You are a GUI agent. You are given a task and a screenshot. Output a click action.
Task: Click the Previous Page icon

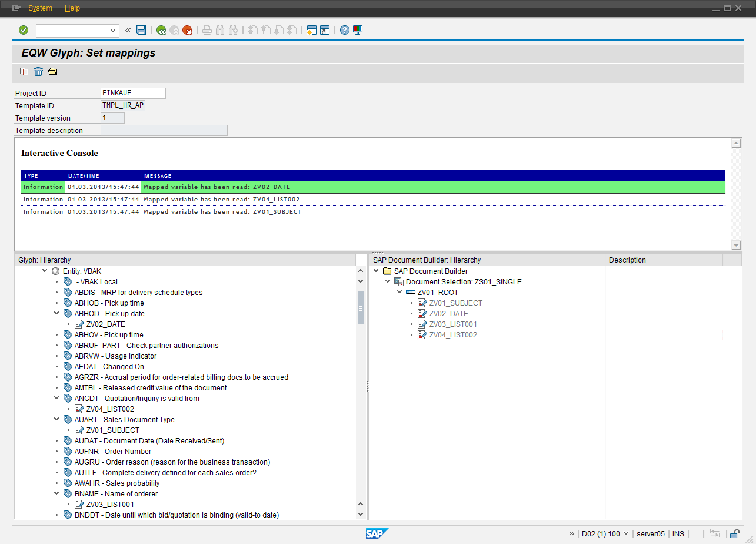tap(266, 30)
